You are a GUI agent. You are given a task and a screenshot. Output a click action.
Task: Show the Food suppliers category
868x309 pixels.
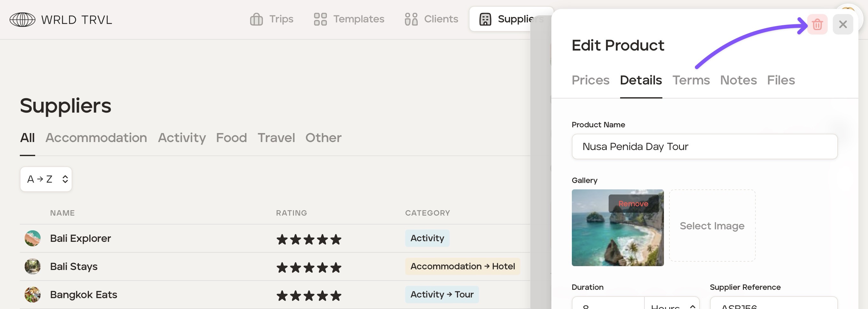231,138
